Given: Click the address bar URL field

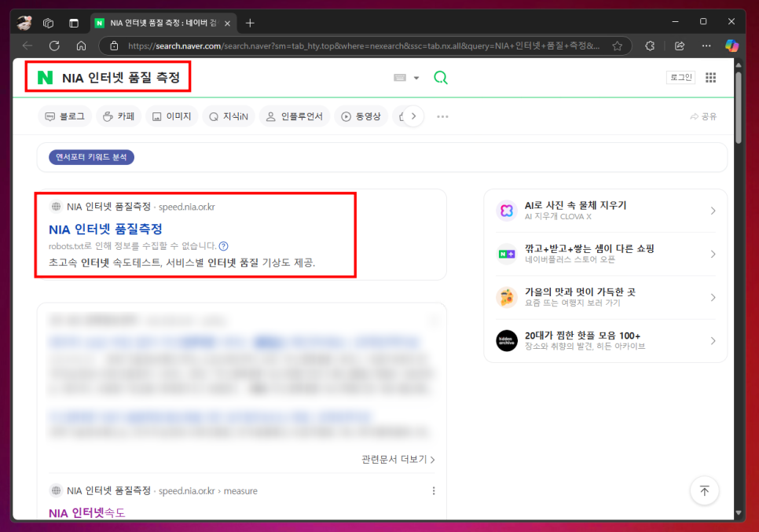Looking at the screenshot, I should pyautogui.click(x=364, y=46).
